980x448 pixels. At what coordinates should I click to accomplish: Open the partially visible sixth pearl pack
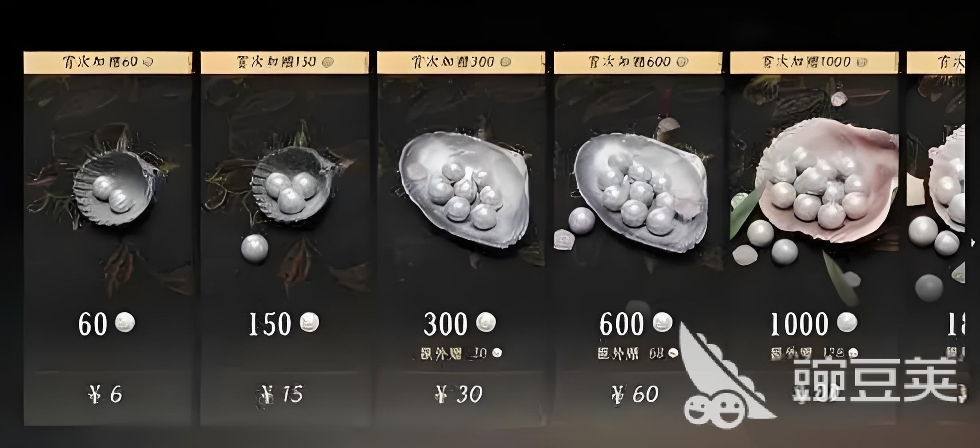pos(936,238)
